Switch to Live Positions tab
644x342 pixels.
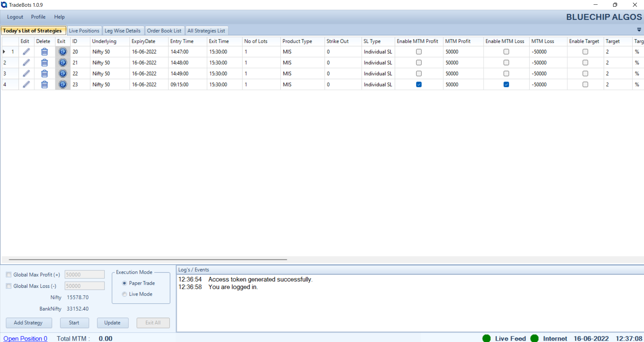click(x=84, y=31)
